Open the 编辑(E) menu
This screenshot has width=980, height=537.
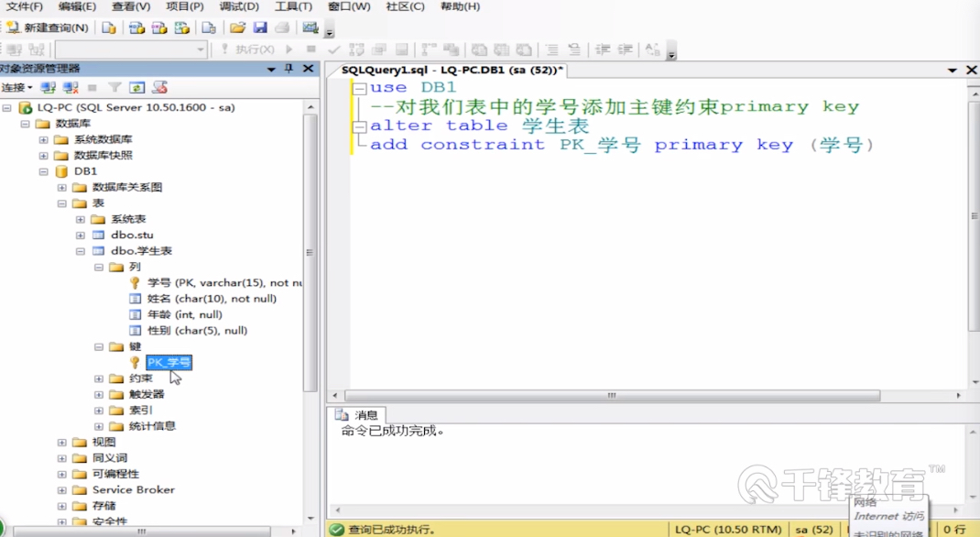(77, 6)
